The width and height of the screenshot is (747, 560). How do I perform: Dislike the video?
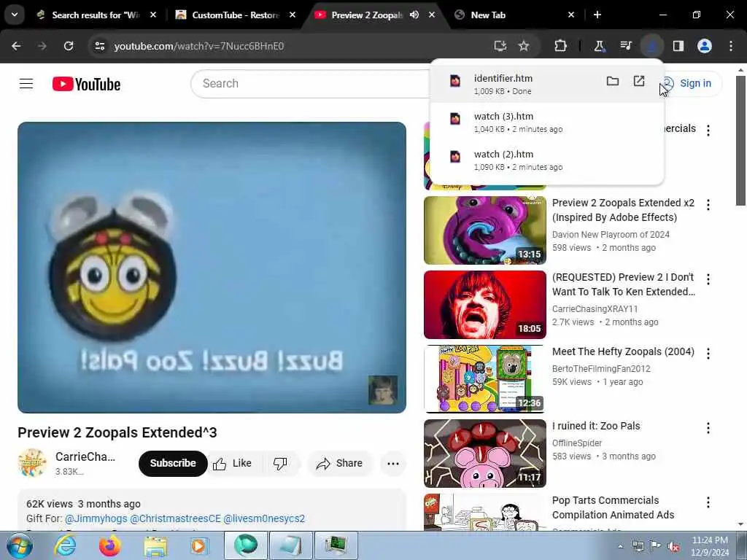pyautogui.click(x=281, y=463)
